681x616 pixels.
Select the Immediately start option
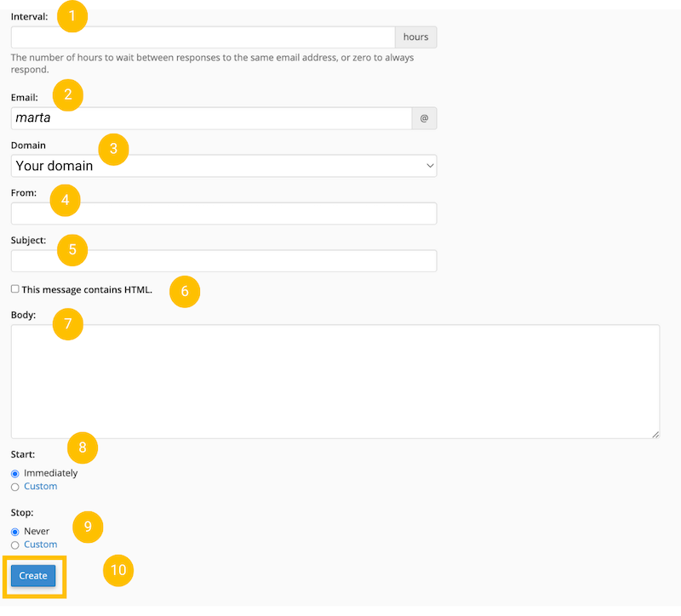tap(15, 473)
